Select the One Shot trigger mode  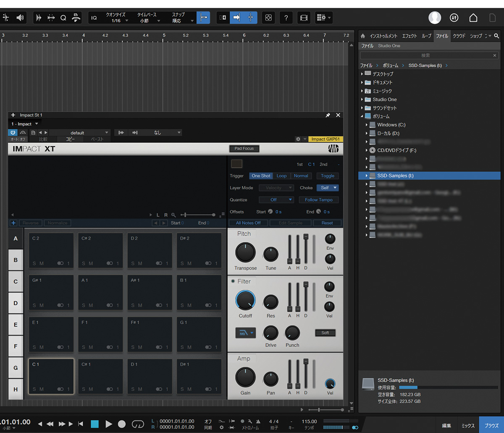(261, 176)
